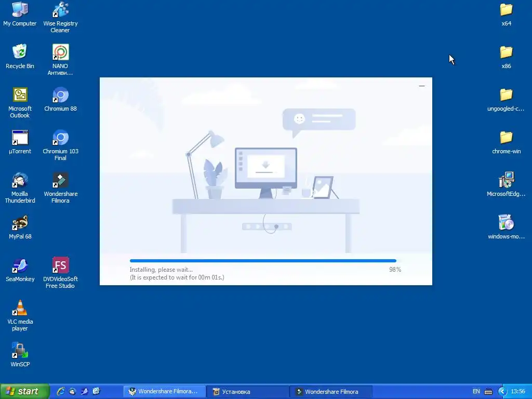Launch NANO Antivirus shortcut
Viewport: 532px width, 399px height.
(60, 60)
